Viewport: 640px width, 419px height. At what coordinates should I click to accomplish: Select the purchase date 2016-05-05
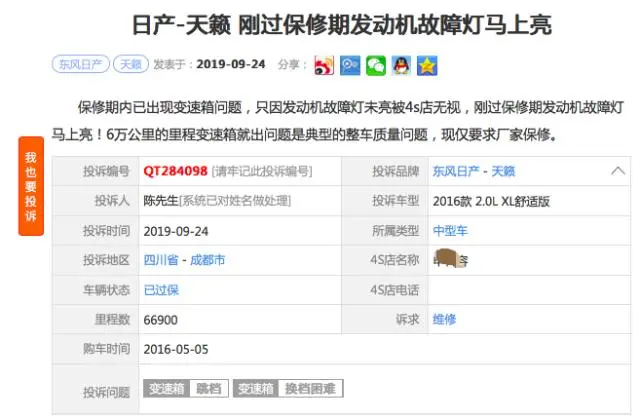tap(176, 350)
